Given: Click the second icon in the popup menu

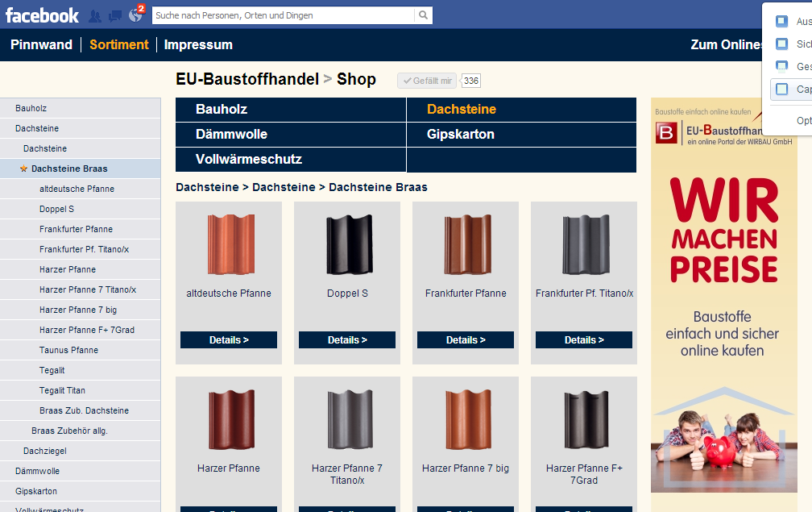Looking at the screenshot, I should [x=781, y=44].
